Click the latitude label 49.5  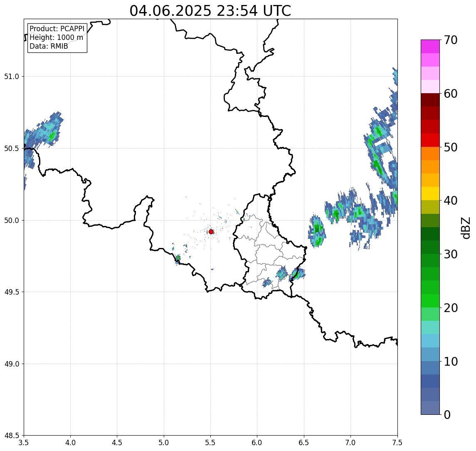tap(11, 292)
